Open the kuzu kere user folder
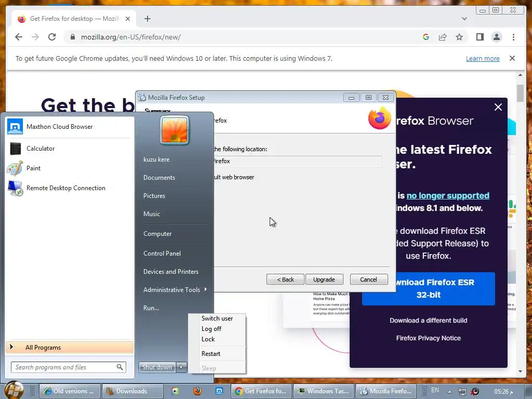Image resolution: width=532 pixels, height=399 pixels. coord(156,159)
